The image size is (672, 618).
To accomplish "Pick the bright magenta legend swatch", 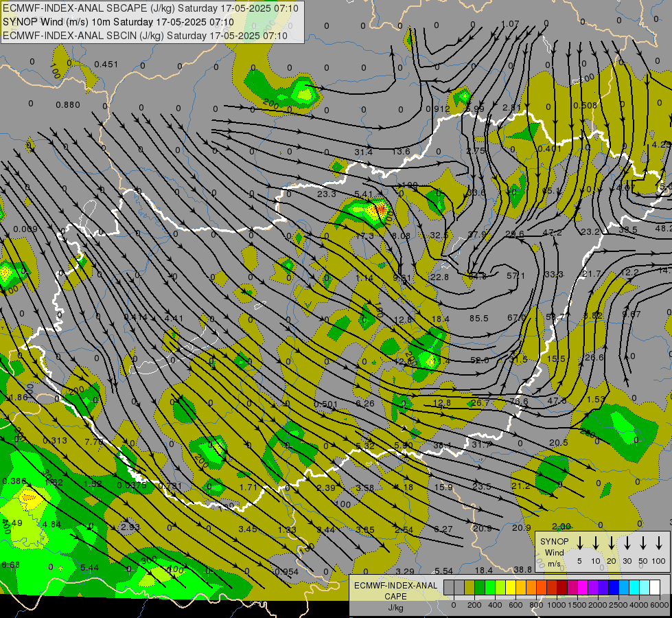I will (583, 587).
